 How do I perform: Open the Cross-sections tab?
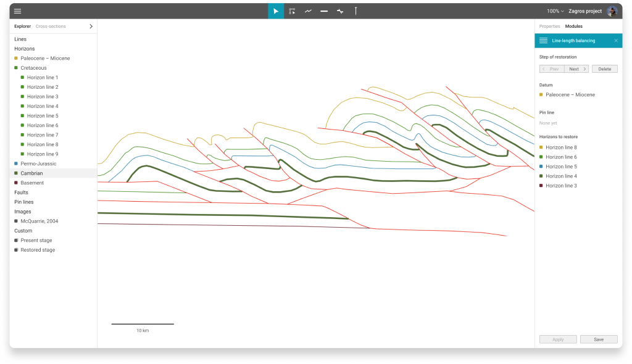click(51, 27)
